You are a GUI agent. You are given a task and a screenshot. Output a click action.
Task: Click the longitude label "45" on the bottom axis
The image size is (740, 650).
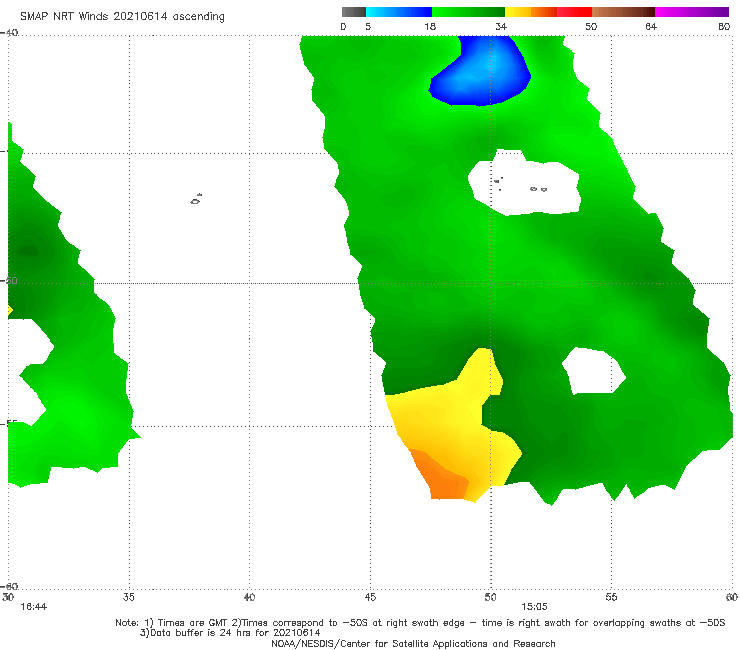click(370, 597)
